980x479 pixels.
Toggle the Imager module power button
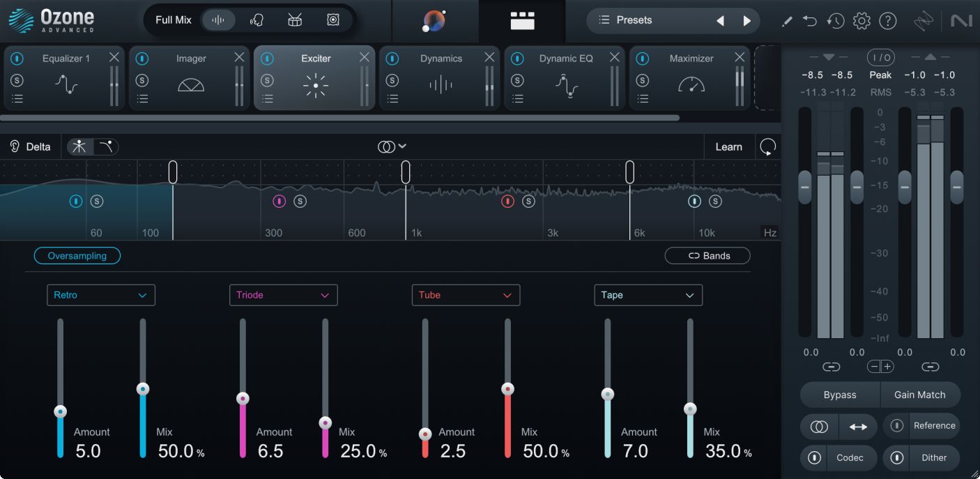(x=142, y=59)
